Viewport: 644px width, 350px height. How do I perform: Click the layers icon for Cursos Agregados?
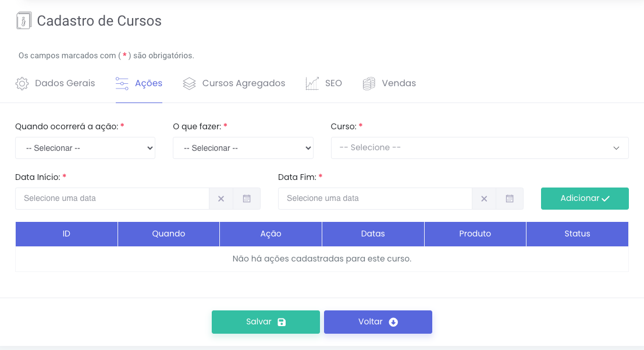pyautogui.click(x=189, y=83)
